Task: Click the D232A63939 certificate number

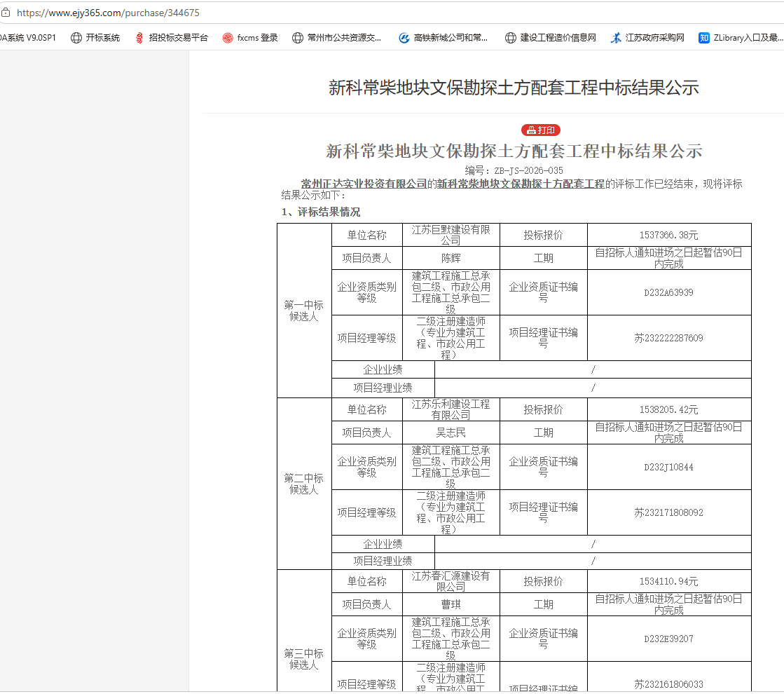Action: coord(669,293)
